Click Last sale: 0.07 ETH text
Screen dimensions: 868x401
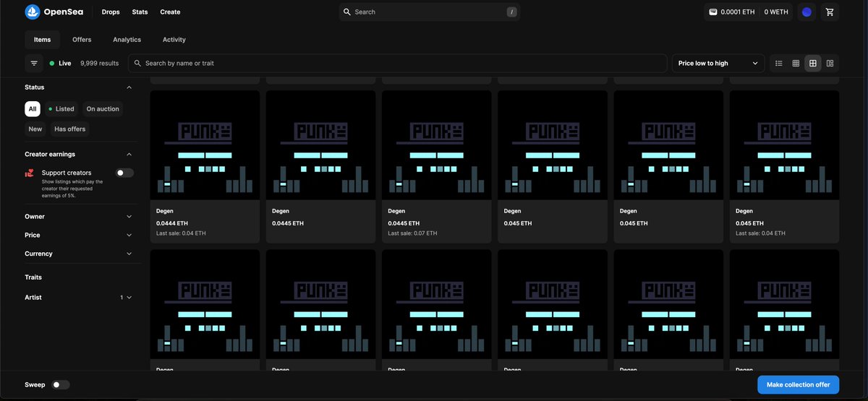click(412, 233)
